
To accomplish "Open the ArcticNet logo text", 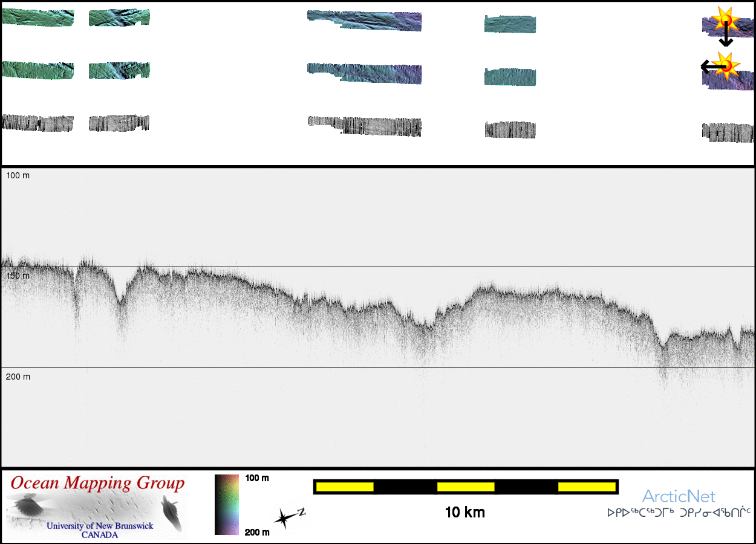I will point(679,497).
